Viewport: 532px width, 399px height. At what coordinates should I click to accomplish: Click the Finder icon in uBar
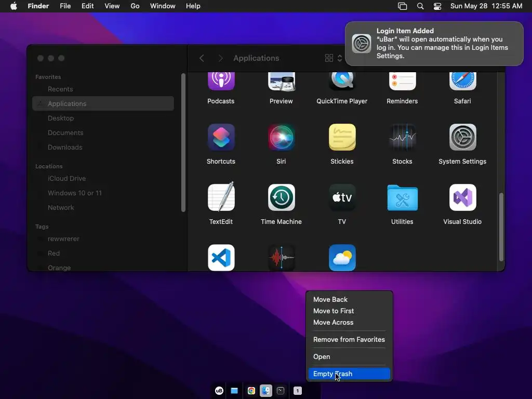tap(266, 391)
